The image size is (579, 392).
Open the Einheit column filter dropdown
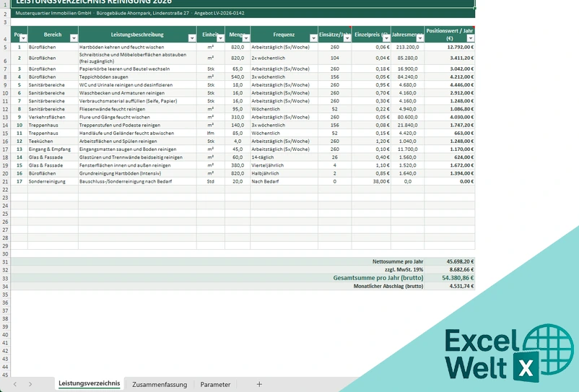tap(220, 38)
